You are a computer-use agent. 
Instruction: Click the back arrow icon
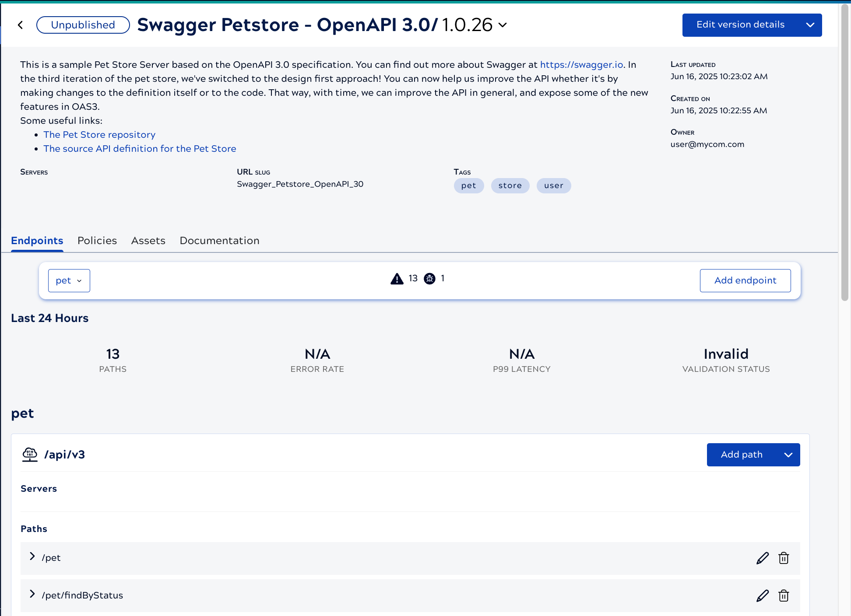[21, 25]
